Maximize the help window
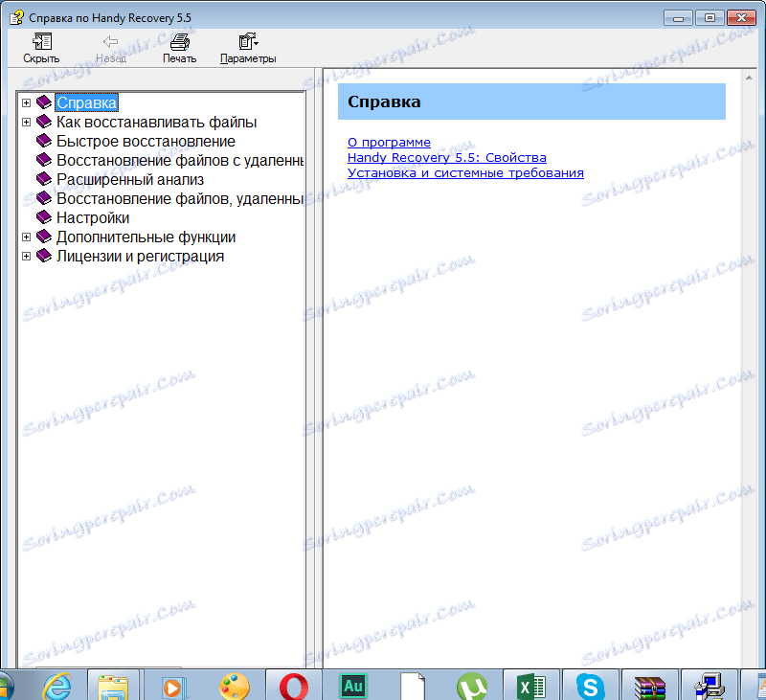Screen dimensions: 766x700 pyautogui.click(x=710, y=18)
